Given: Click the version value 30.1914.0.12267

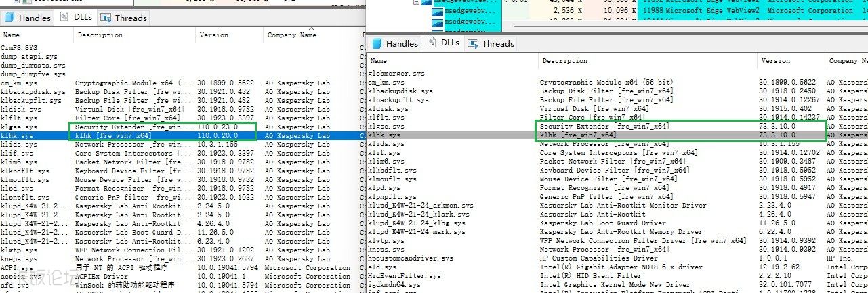Looking at the screenshot, I should click(x=789, y=99).
